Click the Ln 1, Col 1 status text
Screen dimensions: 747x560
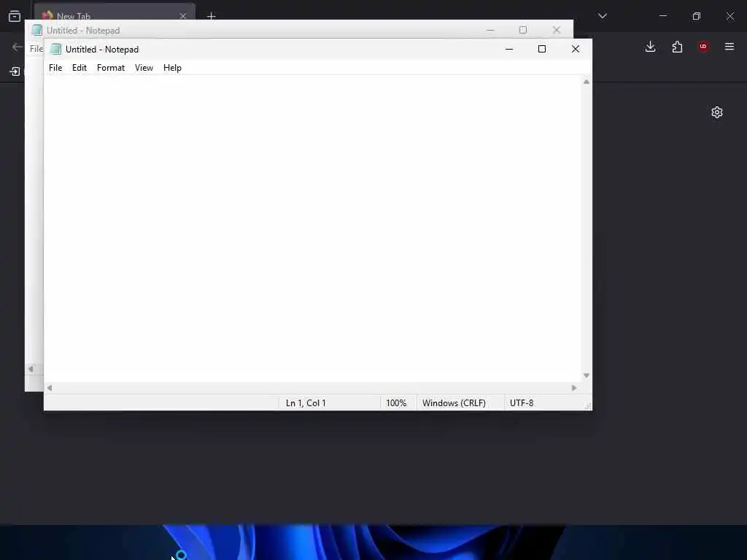click(x=306, y=402)
